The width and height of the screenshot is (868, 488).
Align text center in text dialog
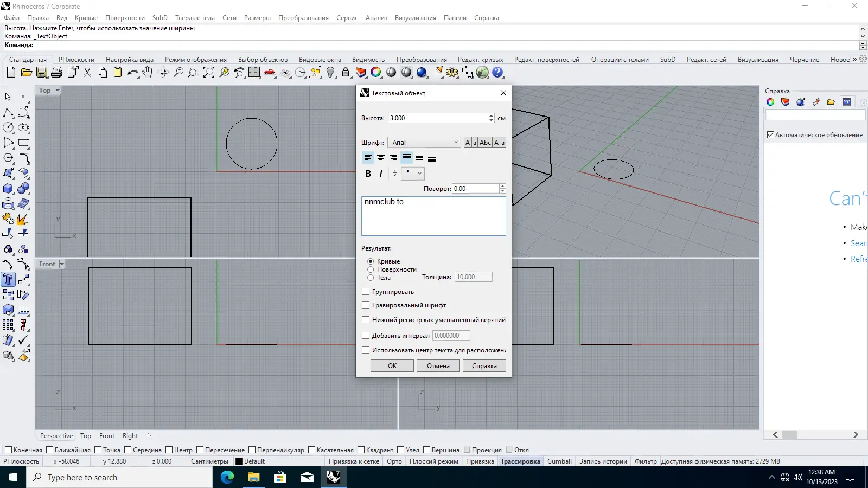coord(381,158)
